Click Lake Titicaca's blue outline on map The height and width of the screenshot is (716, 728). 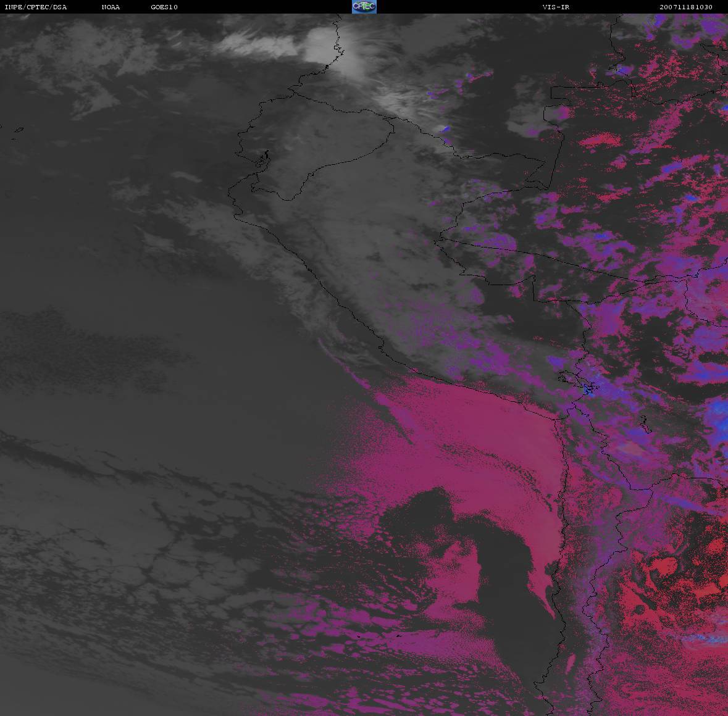coord(588,388)
